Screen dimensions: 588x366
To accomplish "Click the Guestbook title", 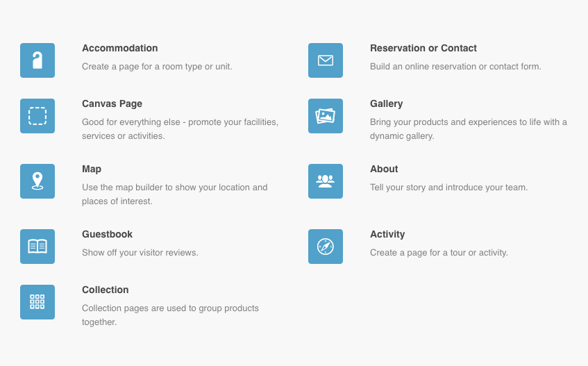I will (107, 234).
